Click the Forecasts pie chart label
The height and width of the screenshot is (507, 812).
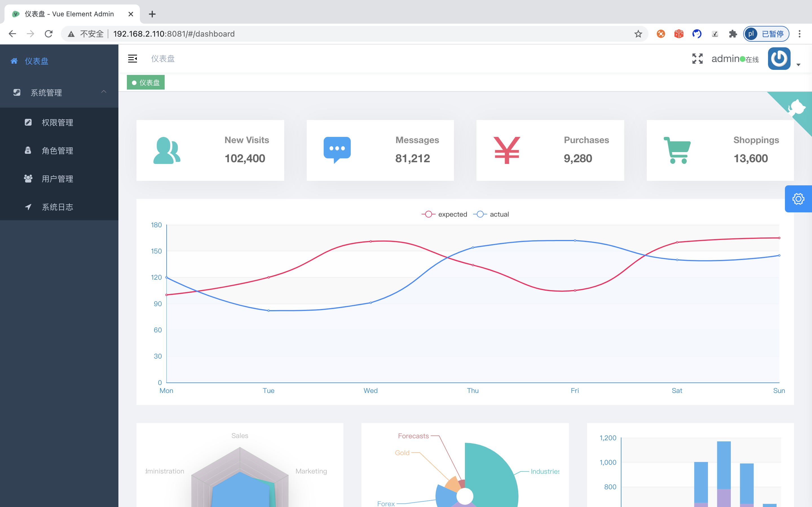(x=413, y=436)
